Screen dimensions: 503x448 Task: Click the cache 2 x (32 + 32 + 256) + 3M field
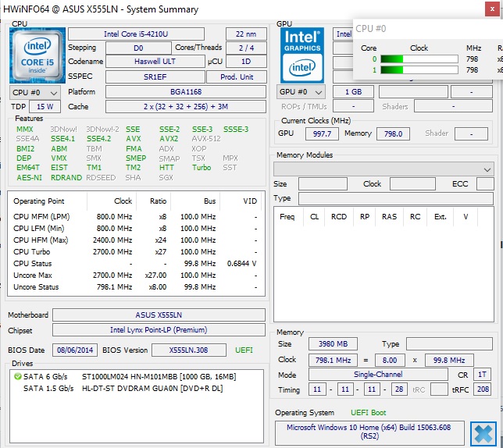tap(186, 107)
